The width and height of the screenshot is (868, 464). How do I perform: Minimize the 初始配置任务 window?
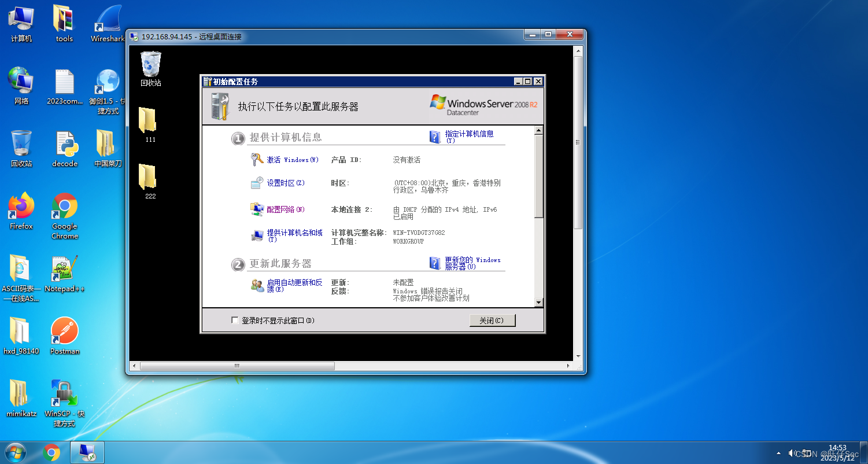click(518, 82)
